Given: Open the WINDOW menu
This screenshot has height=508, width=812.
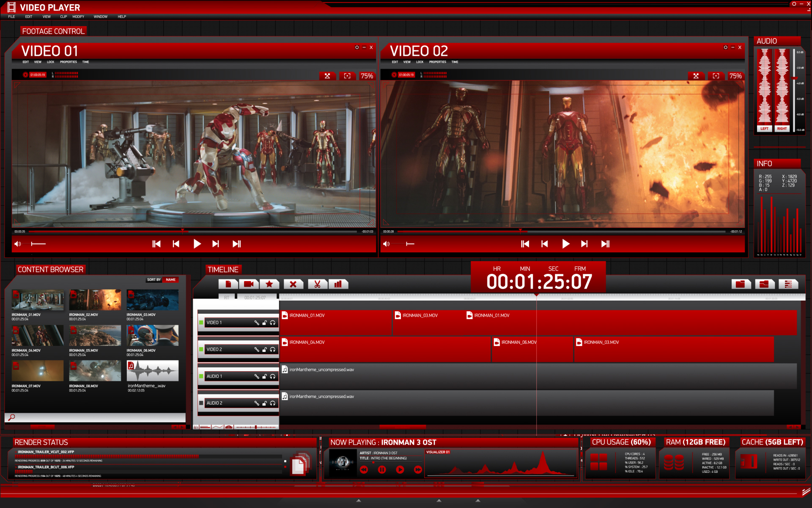Looking at the screenshot, I should pos(101,17).
